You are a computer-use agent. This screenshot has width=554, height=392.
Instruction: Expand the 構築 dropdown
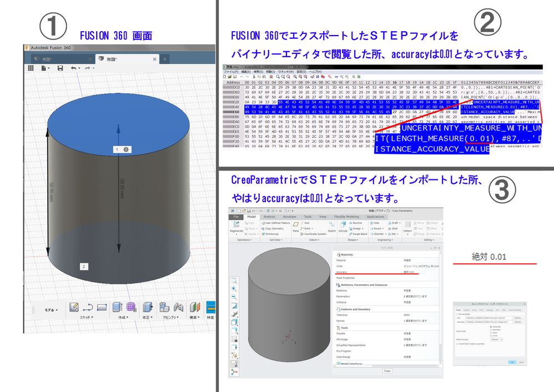click(x=195, y=318)
